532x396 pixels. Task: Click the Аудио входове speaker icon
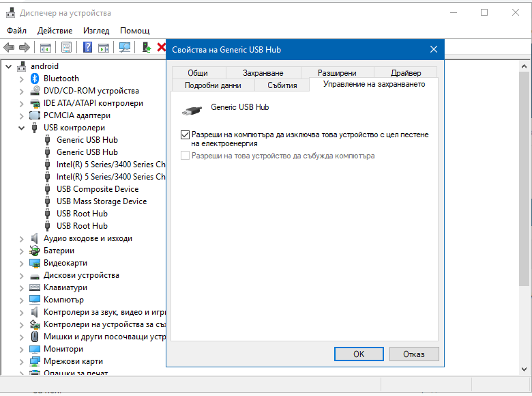click(34, 238)
